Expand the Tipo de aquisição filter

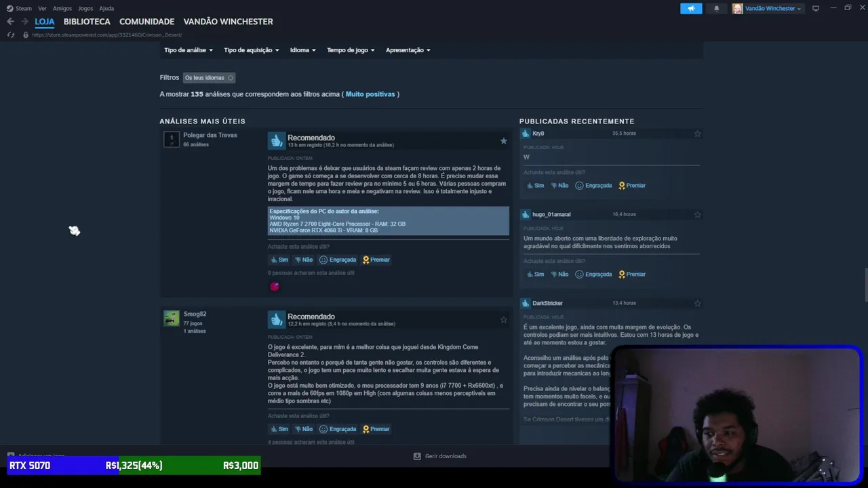[252, 50]
